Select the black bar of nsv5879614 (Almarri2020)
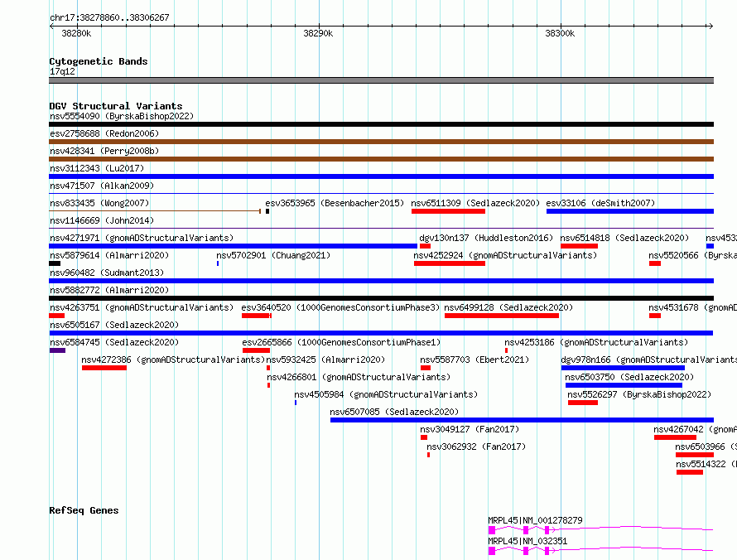737x560 pixels. pos(55,263)
